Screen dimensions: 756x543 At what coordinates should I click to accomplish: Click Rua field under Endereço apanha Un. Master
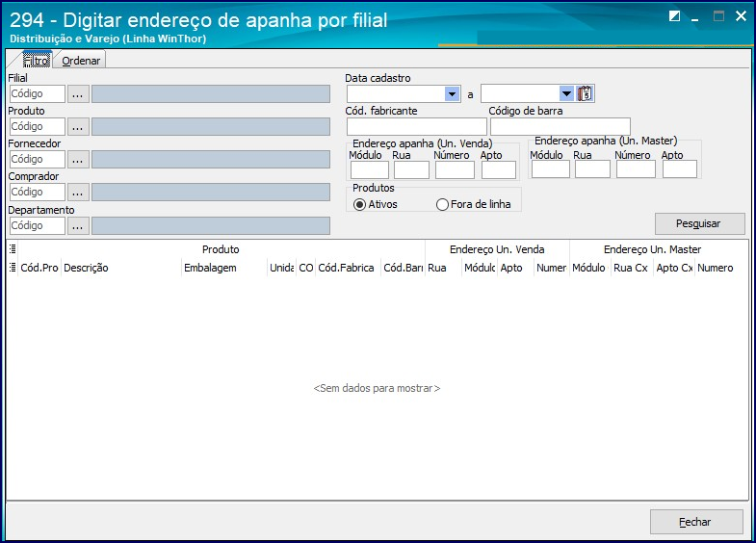click(x=592, y=169)
